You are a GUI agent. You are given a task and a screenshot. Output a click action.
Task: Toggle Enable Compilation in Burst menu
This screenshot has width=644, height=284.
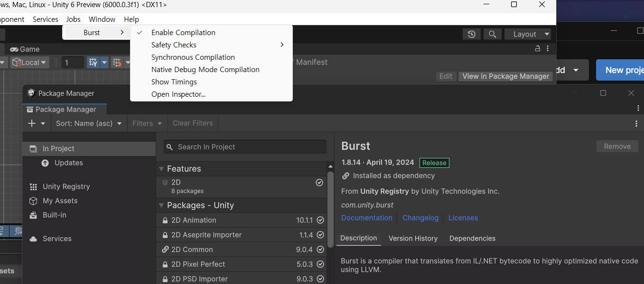pyautogui.click(x=211, y=33)
